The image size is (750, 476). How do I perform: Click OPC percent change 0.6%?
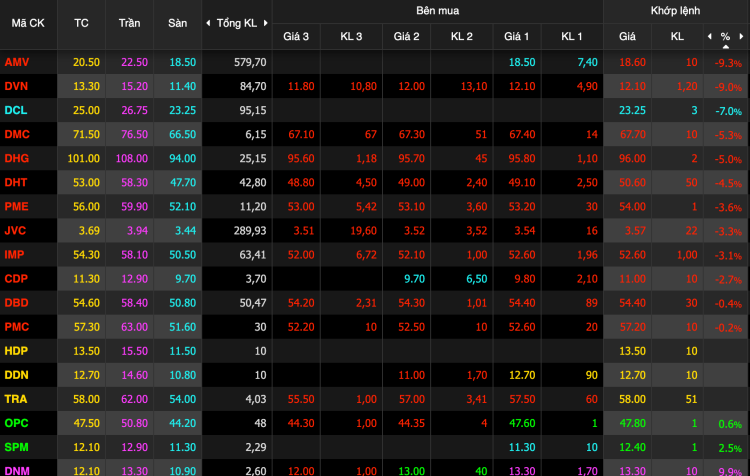(x=730, y=424)
